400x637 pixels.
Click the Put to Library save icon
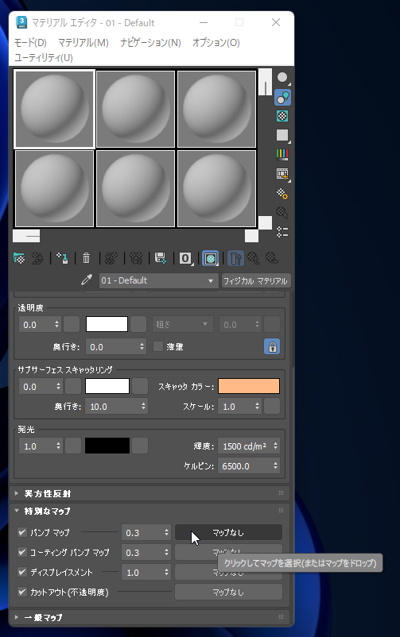(160, 258)
